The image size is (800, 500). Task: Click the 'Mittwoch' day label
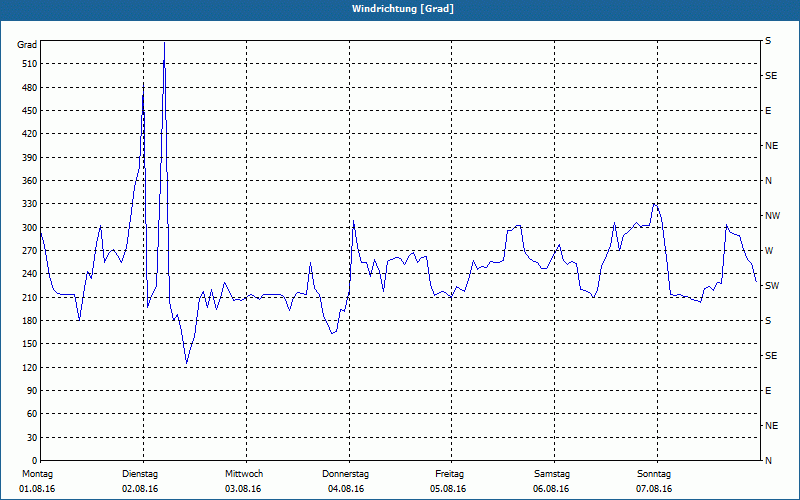pos(244,474)
